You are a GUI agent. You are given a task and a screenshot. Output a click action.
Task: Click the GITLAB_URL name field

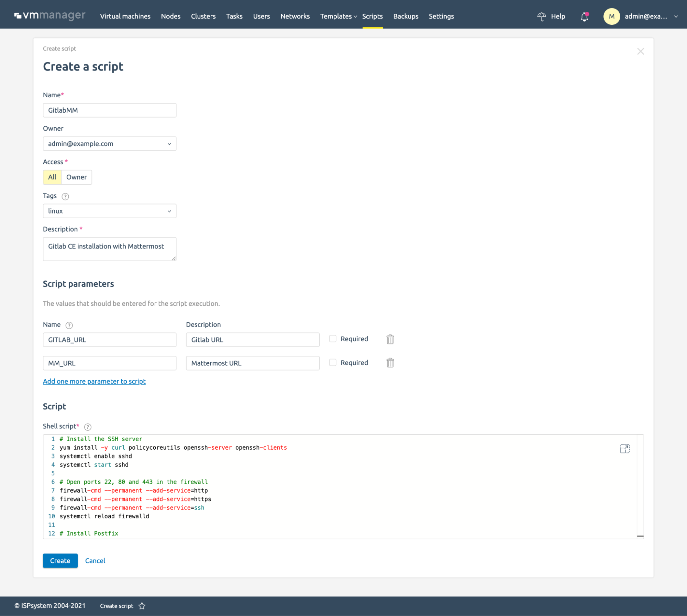(110, 340)
